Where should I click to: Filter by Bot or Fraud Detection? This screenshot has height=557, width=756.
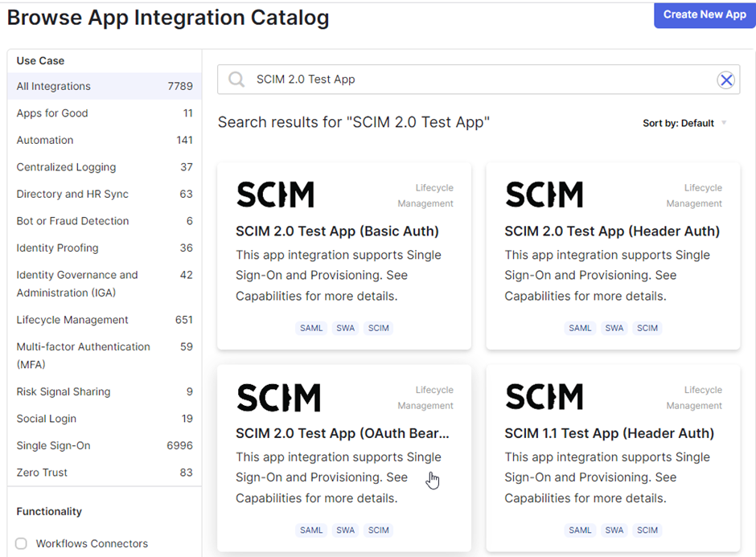coord(105,221)
